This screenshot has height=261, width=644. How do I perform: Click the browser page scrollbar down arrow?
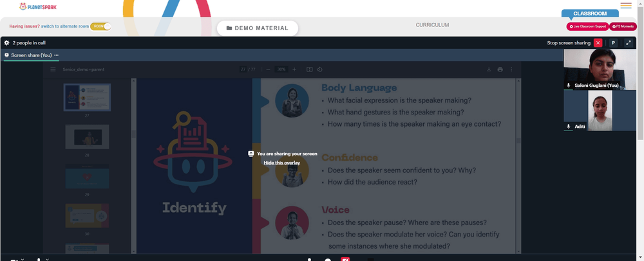[x=640, y=258]
